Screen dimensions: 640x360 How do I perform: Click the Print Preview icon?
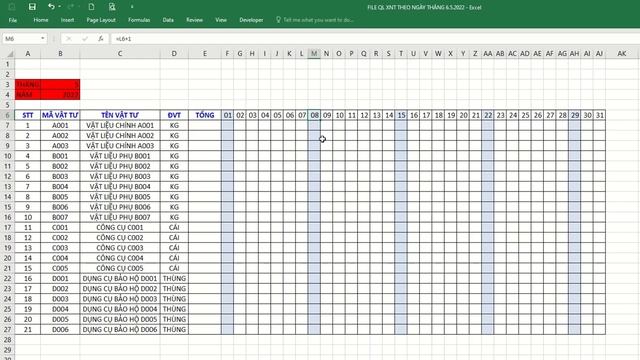click(112, 7)
